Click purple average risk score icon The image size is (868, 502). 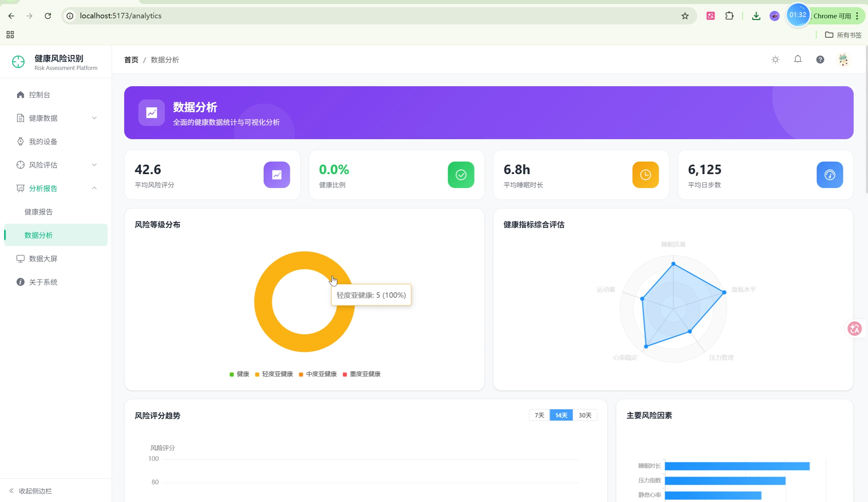tap(276, 175)
